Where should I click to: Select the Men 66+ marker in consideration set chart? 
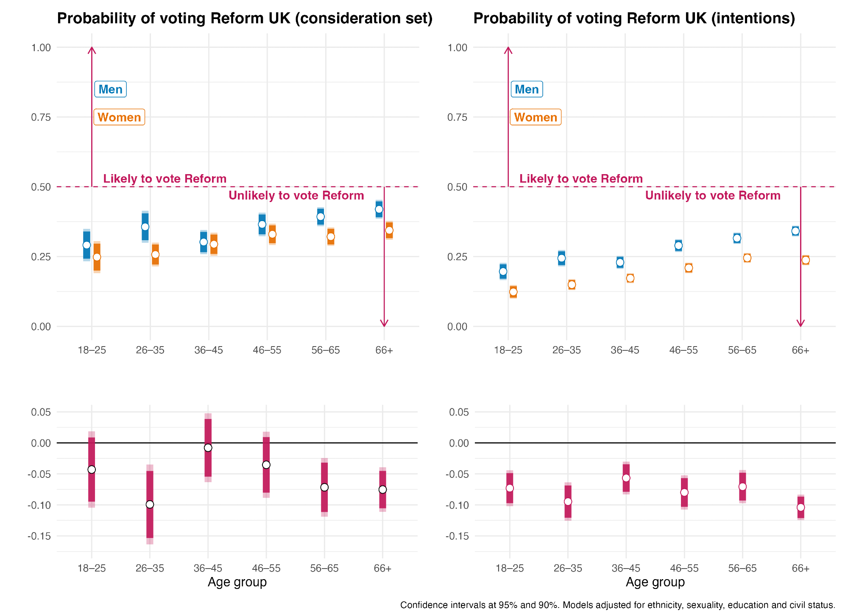coord(379,209)
